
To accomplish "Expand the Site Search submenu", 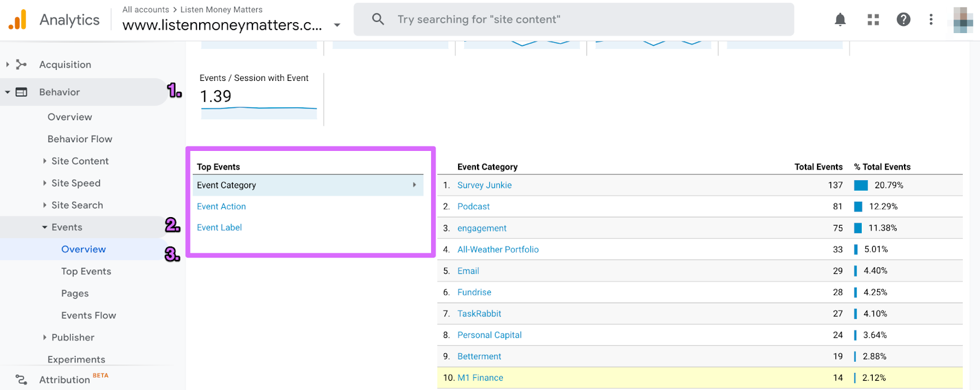I will pos(45,205).
